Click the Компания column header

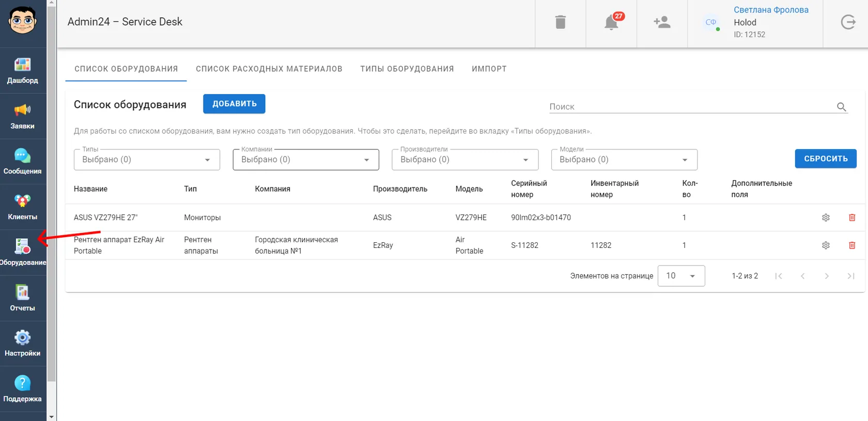(272, 189)
